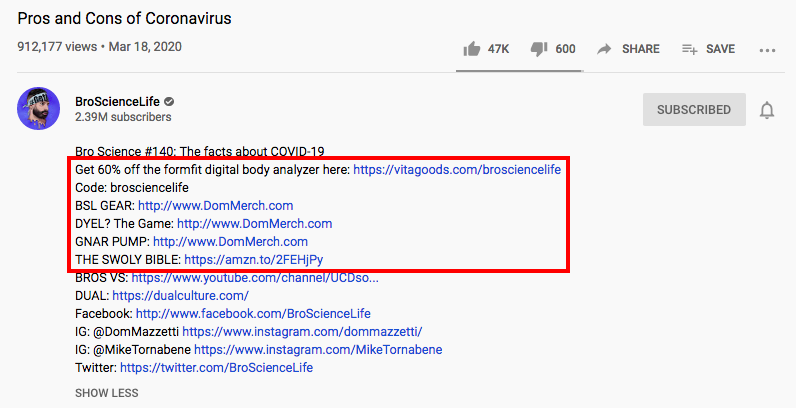This screenshot has height=408, width=796.
Task: Open the twitter.com/BroScienceLife link
Action: click(216, 367)
